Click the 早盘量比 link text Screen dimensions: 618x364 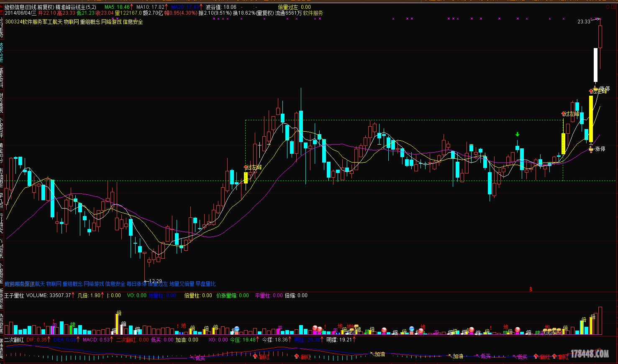205,284
